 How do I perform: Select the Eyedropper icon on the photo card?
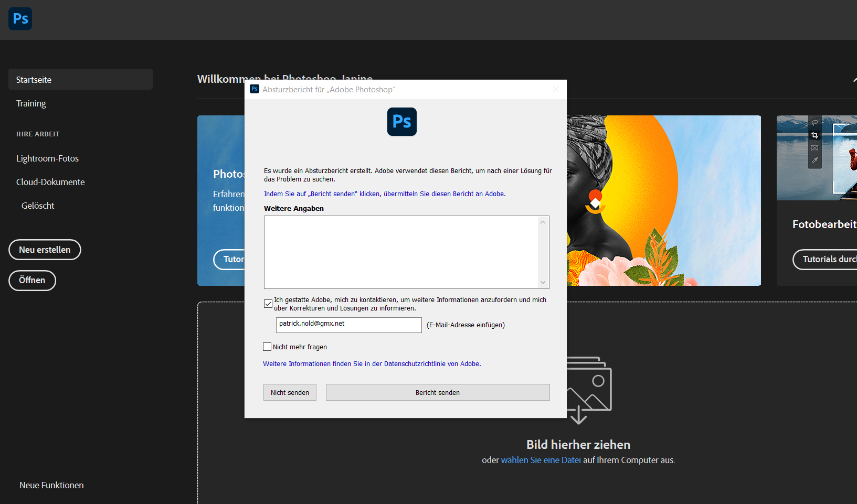pos(815,160)
